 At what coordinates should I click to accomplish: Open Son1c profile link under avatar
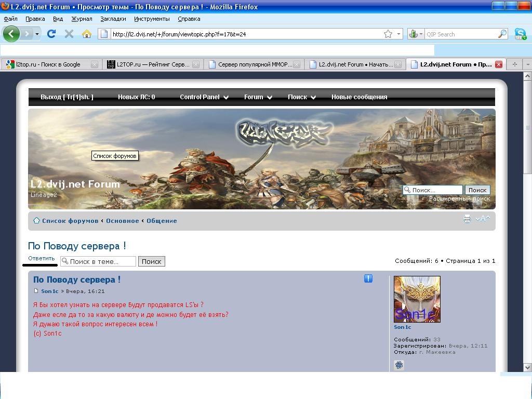click(403, 327)
